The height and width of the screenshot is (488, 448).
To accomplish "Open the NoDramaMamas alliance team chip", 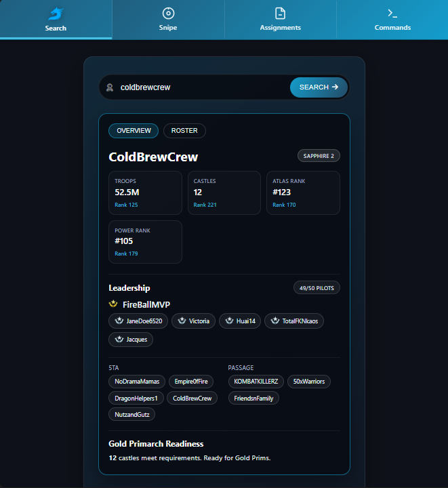I will click(136, 381).
